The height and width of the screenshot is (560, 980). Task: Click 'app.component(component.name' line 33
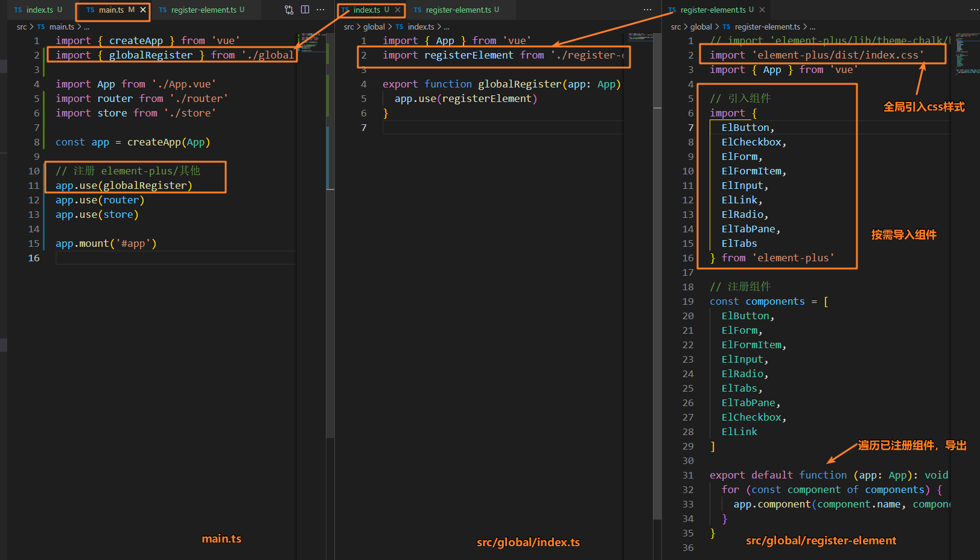tap(842, 504)
